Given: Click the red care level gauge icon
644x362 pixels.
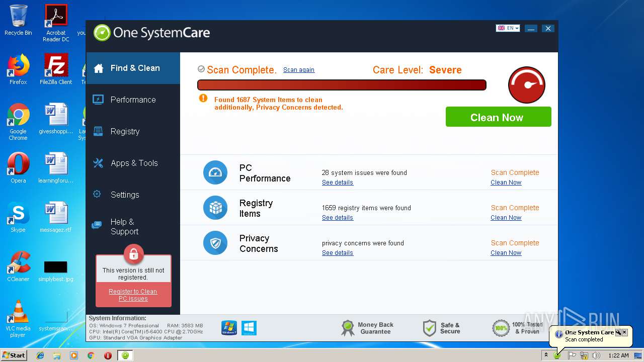Looking at the screenshot, I should coord(527,85).
